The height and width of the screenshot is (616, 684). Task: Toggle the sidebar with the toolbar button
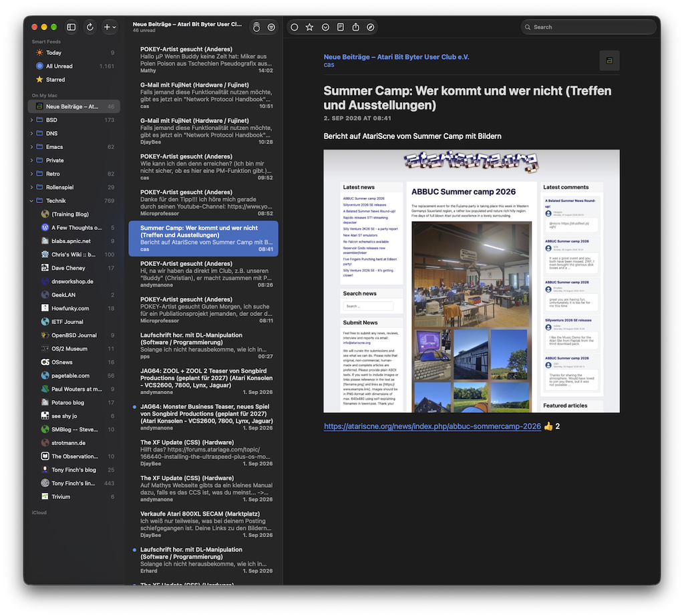pyautogui.click(x=71, y=27)
